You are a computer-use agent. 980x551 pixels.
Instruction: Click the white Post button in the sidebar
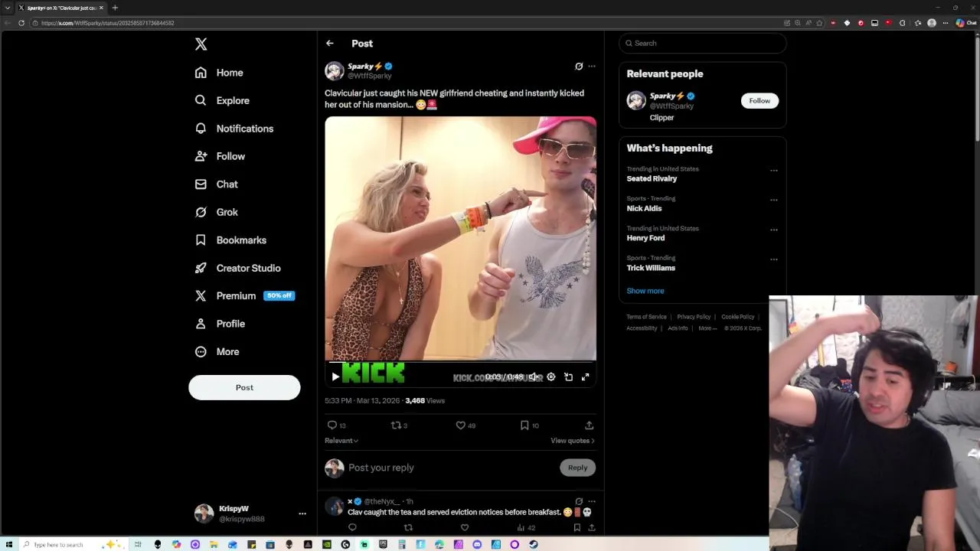tap(244, 387)
